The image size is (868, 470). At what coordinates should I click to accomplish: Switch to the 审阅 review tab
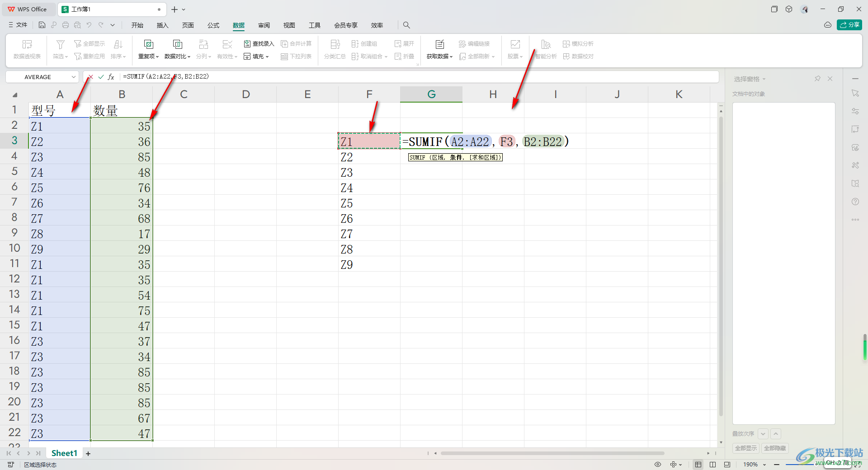[x=264, y=25]
